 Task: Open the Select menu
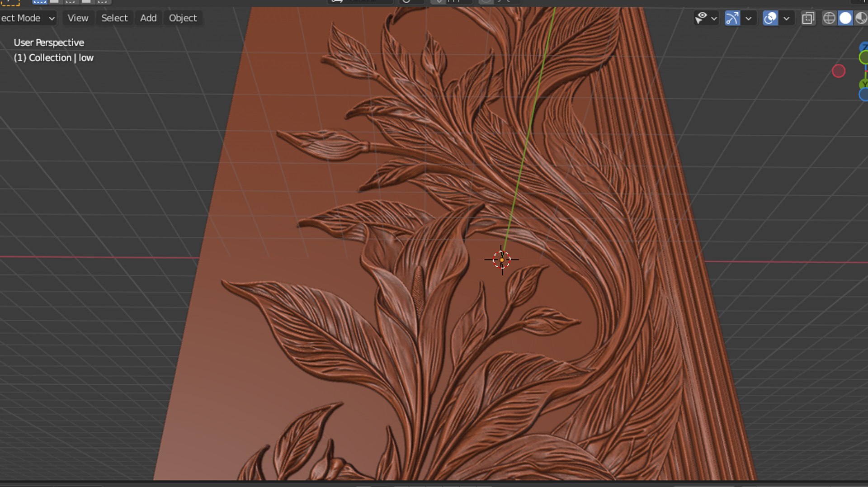[114, 18]
